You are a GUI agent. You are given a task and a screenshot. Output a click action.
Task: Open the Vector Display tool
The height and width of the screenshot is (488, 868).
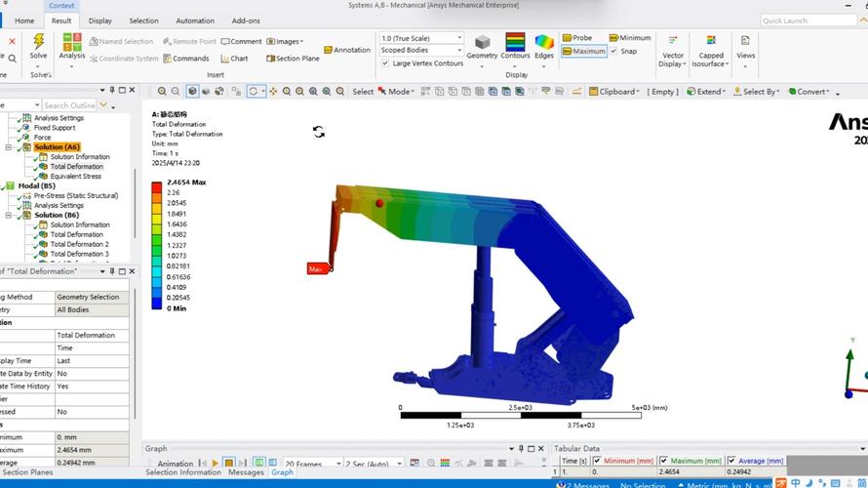(x=673, y=52)
